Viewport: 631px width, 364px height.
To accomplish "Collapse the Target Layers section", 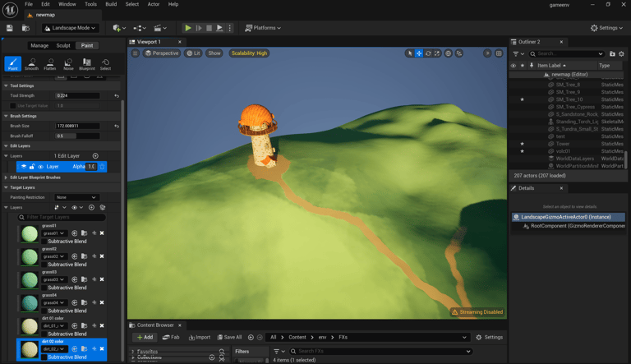I will [6, 187].
